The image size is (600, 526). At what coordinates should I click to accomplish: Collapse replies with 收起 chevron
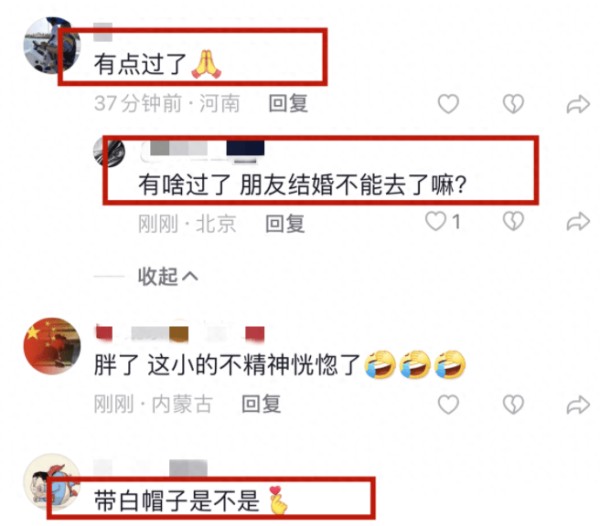click(168, 276)
